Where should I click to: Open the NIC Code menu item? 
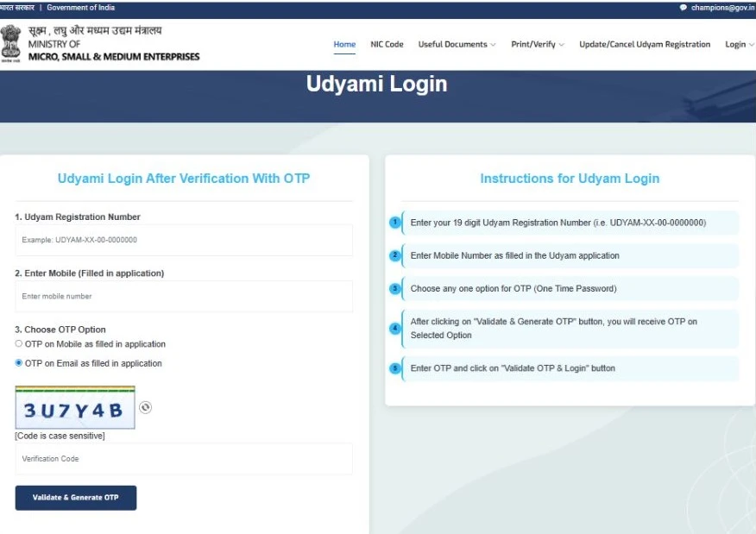387,44
